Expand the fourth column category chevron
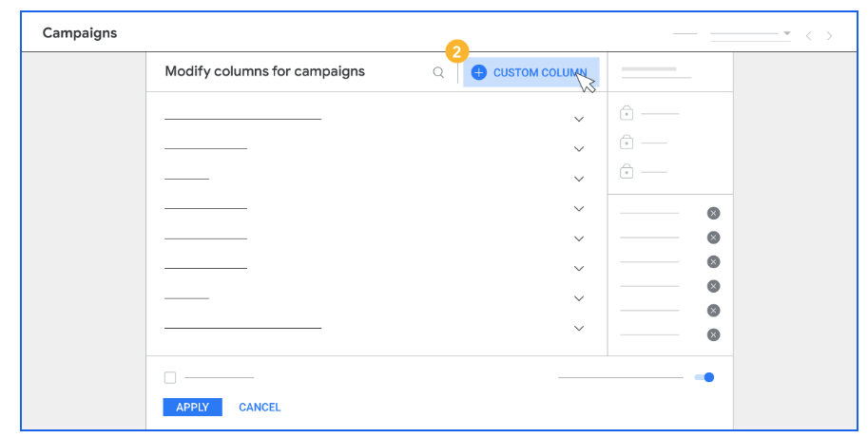Viewport: 868px width, 438px height. click(579, 209)
